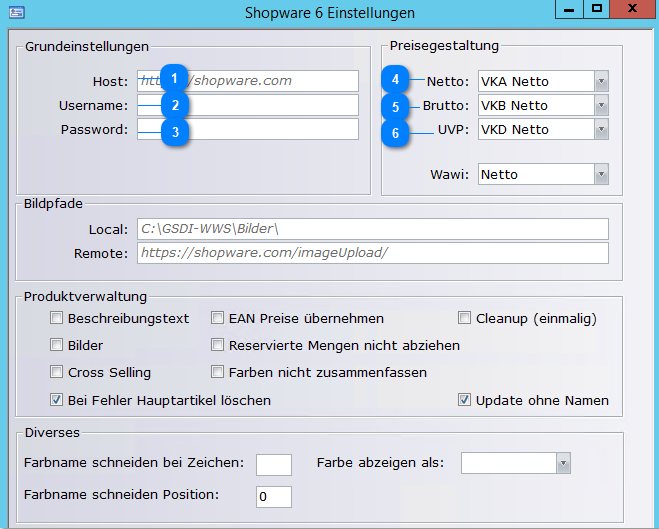Viewport: 659px width, 529px height.
Task: Enable 'Farben nicht zusammenfassen' checkbox
Action: click(217, 372)
